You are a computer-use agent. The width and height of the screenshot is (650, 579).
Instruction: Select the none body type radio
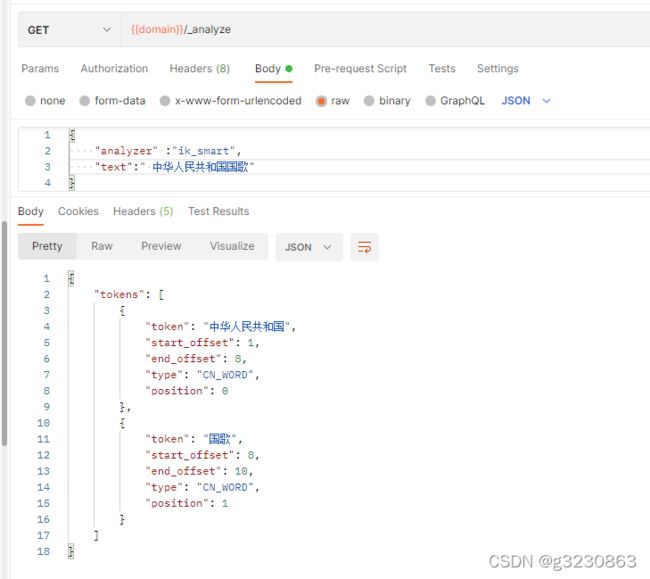click(x=30, y=101)
